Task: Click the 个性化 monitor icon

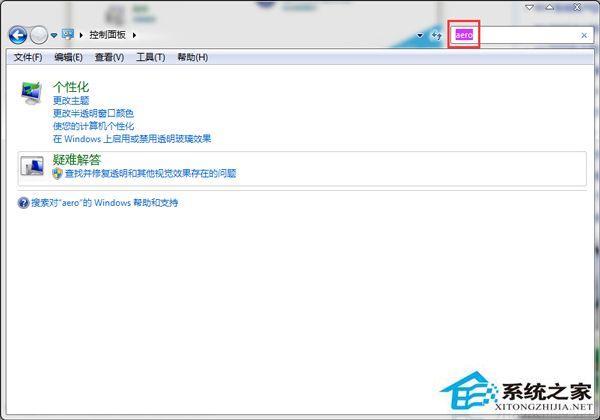Action: click(x=32, y=93)
